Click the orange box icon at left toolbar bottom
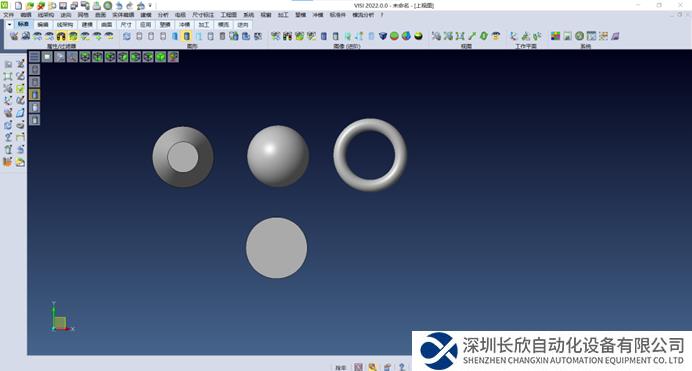 pyautogui.click(x=8, y=162)
